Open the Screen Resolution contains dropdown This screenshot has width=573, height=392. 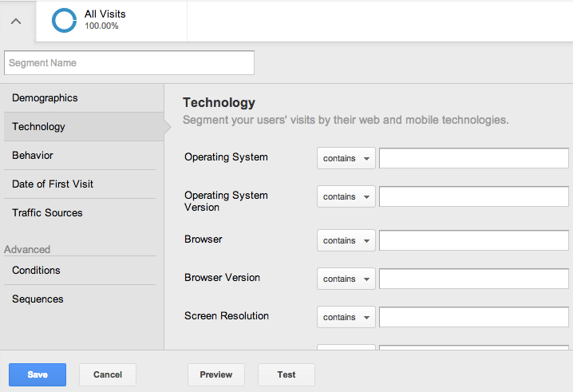pos(346,317)
